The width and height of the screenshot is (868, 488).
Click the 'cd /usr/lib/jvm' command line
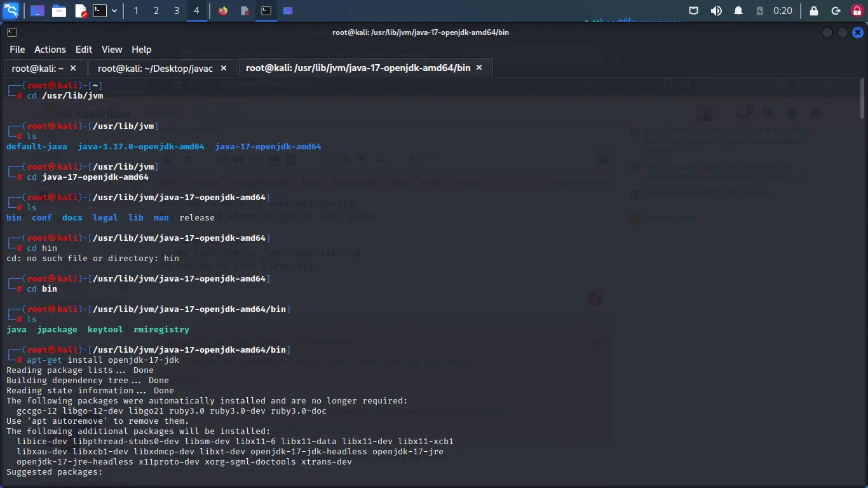pyautogui.click(x=65, y=96)
